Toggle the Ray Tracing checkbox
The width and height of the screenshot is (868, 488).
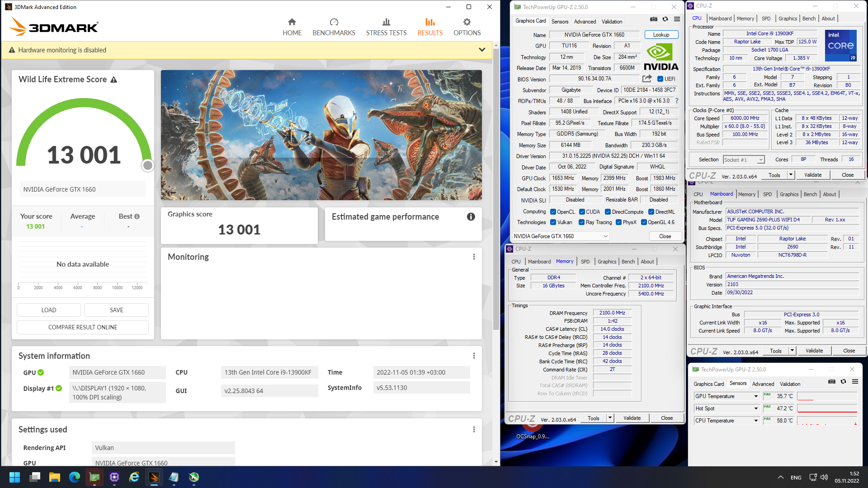coord(581,222)
